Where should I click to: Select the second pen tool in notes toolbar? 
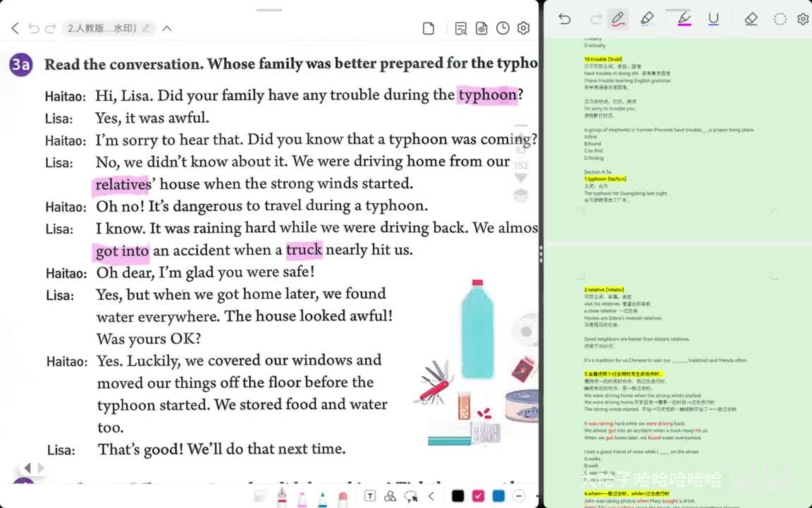(x=647, y=19)
